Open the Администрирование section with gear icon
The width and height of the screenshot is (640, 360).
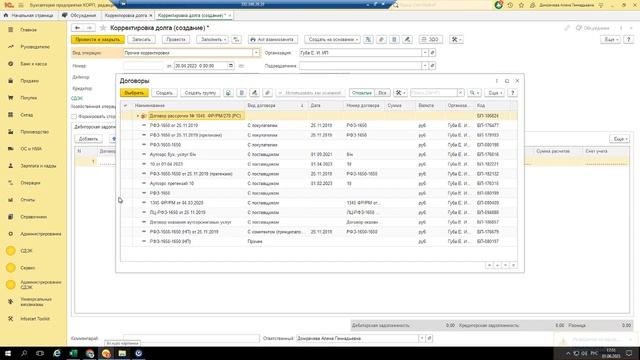click(x=40, y=234)
